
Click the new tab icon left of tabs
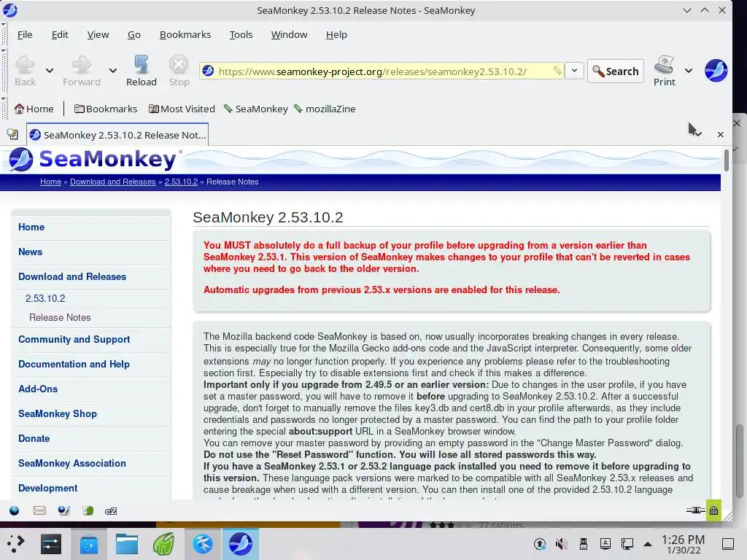point(13,135)
